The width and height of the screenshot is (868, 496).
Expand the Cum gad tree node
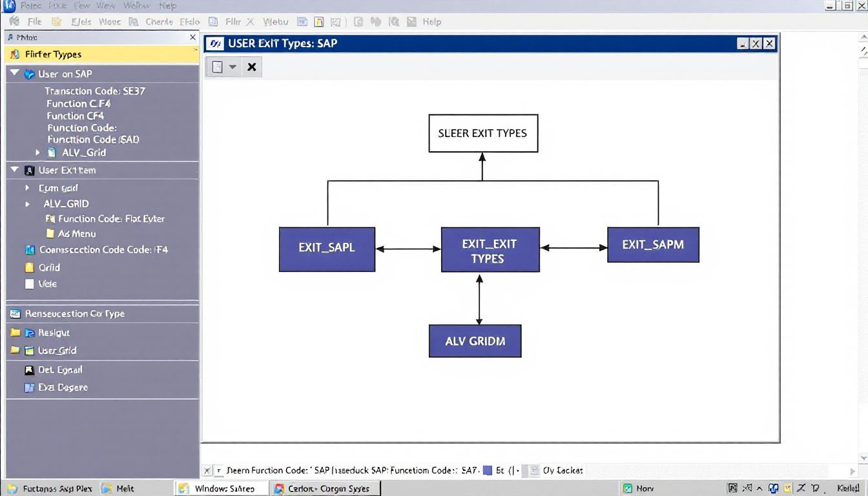[27, 188]
